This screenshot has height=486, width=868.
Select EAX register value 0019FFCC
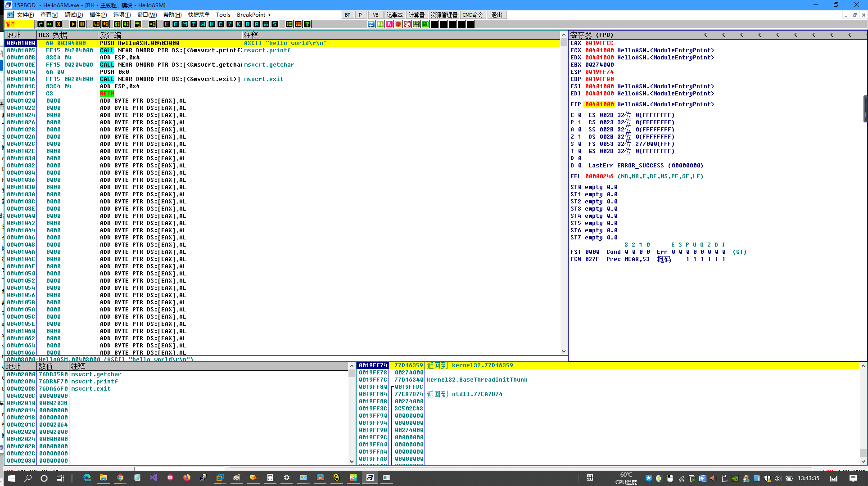point(599,43)
